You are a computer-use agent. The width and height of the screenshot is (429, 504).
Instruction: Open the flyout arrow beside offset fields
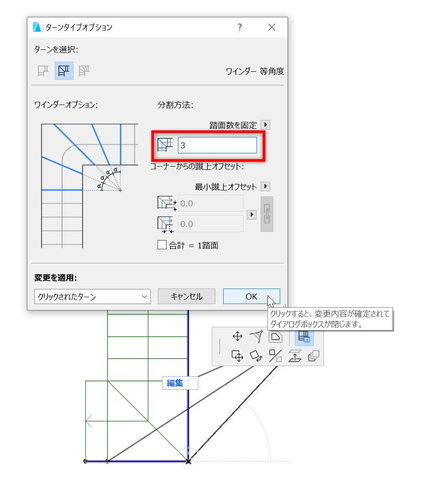251,215
